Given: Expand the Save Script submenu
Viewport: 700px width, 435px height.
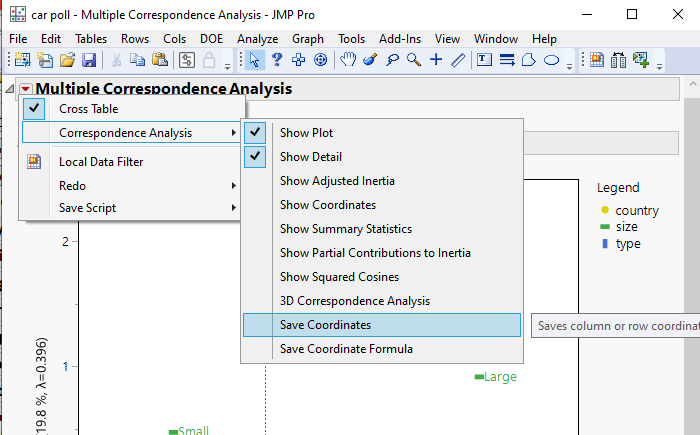Looking at the screenshot, I should (87, 208).
